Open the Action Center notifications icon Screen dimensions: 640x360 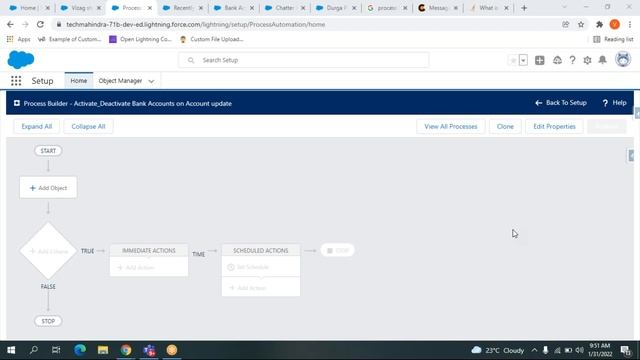pyautogui.click(x=626, y=350)
